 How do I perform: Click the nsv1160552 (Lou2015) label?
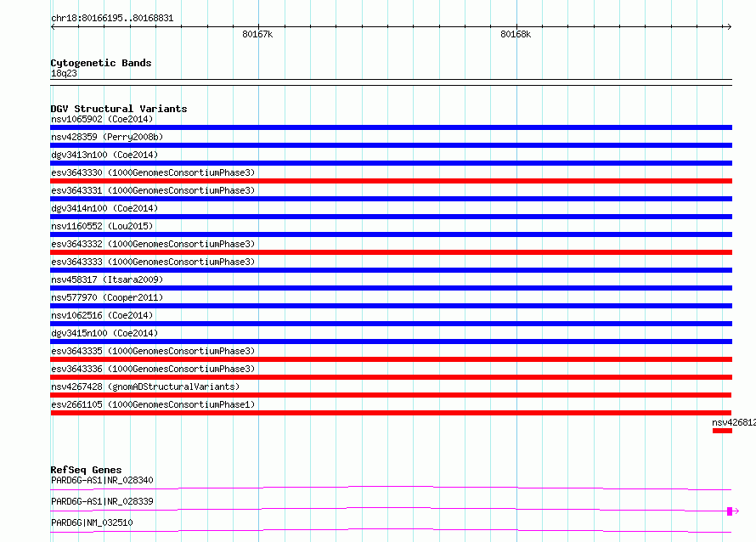pos(102,226)
